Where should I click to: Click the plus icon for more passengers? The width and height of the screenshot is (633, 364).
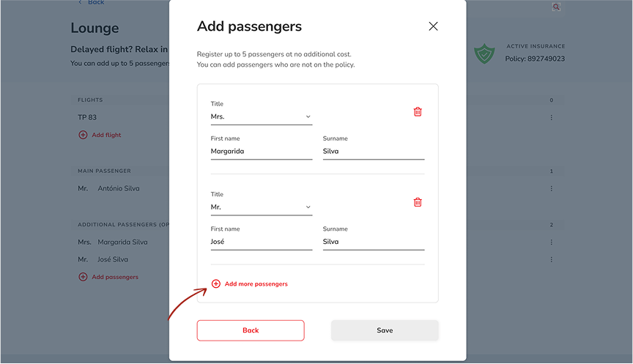coord(216,283)
